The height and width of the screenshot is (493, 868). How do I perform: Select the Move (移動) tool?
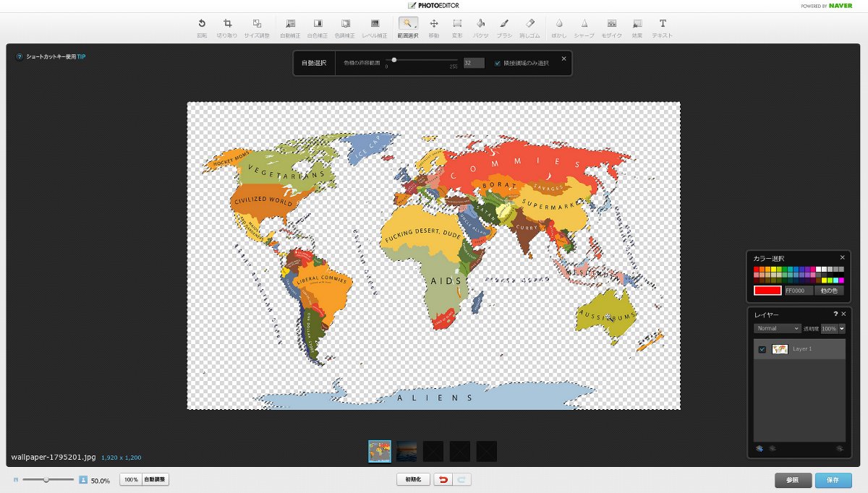pos(434,27)
